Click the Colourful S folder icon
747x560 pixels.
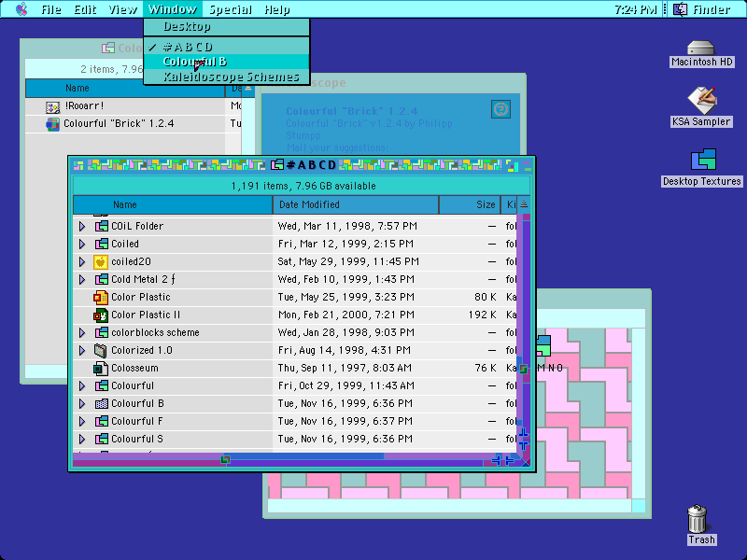point(102,439)
